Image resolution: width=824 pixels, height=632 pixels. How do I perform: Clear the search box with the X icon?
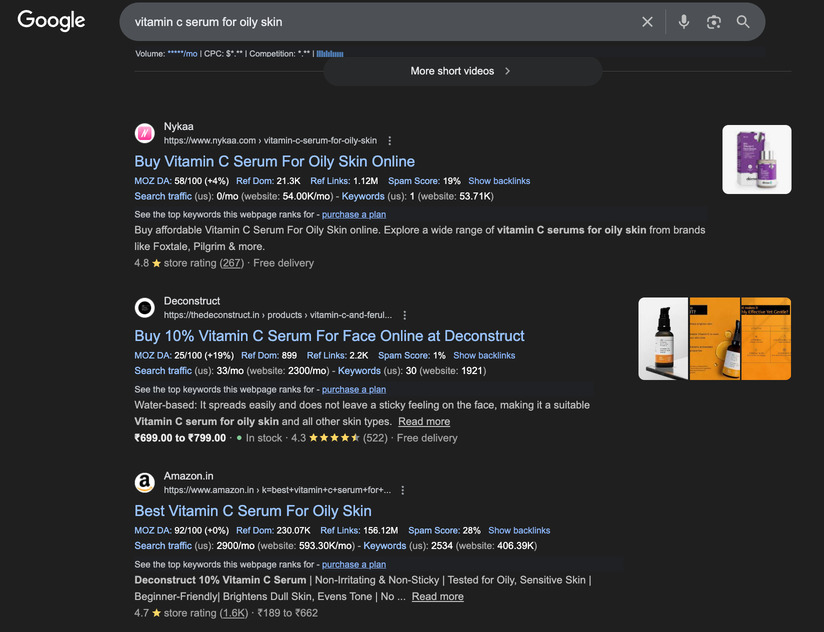click(x=647, y=22)
